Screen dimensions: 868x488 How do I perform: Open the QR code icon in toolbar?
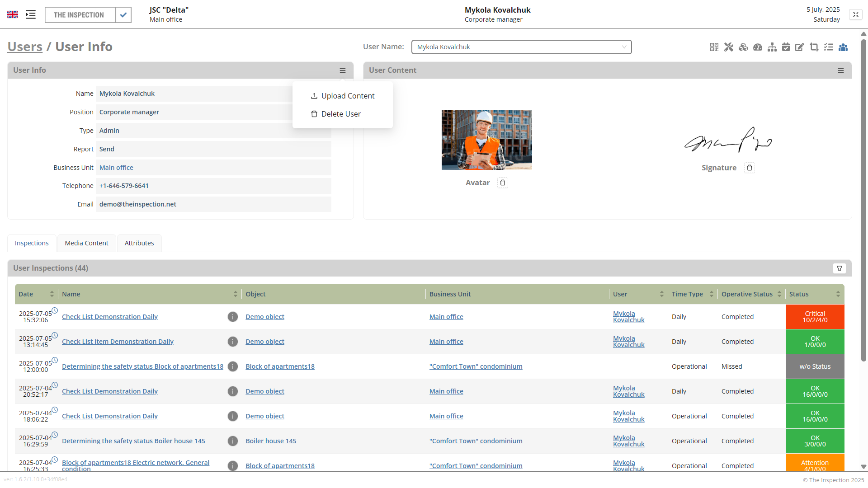(714, 47)
